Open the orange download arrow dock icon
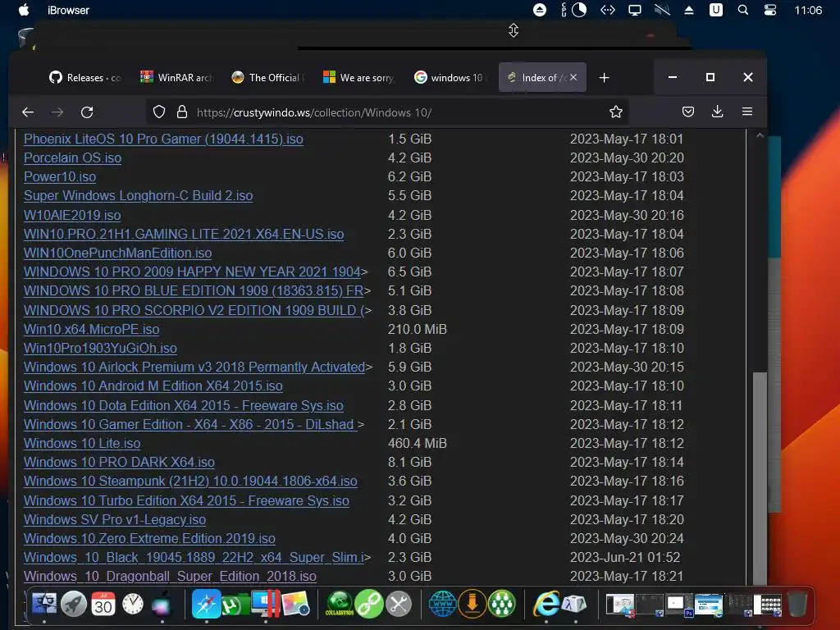Image resolution: width=840 pixels, height=630 pixels. tap(472, 604)
